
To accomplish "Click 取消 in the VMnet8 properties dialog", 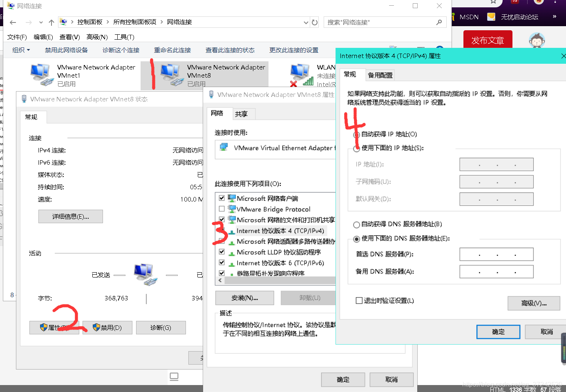I will tap(392, 380).
